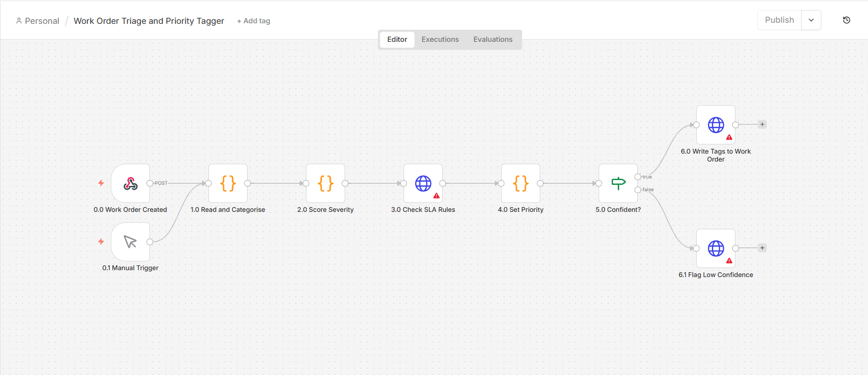
Task: Add a node after Flag Low Confidence
Action: [x=762, y=248]
